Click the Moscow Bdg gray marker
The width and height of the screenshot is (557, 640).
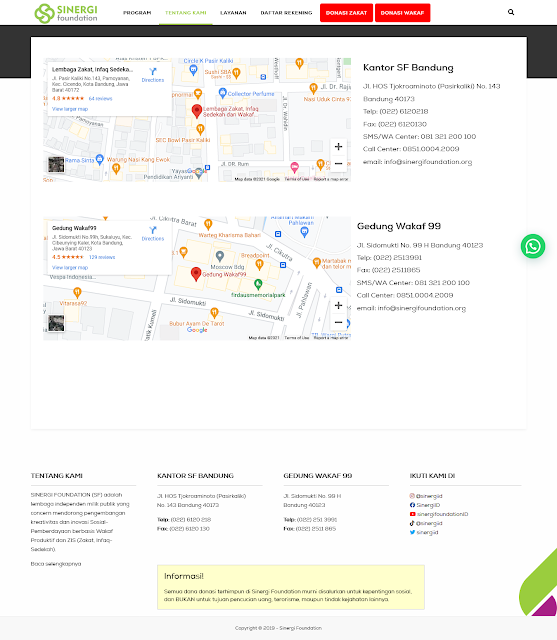pos(220,256)
